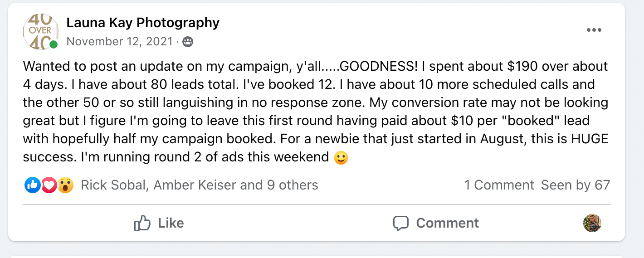This screenshot has width=644, height=258.
Task: Click the Comment text label
Action: [x=447, y=223]
